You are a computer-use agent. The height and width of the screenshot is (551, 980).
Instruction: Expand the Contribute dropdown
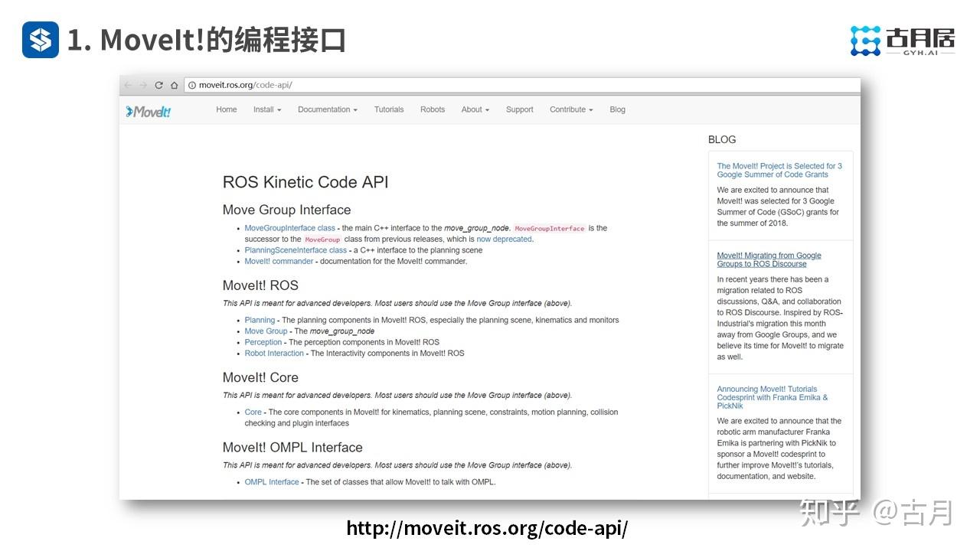[x=570, y=109]
